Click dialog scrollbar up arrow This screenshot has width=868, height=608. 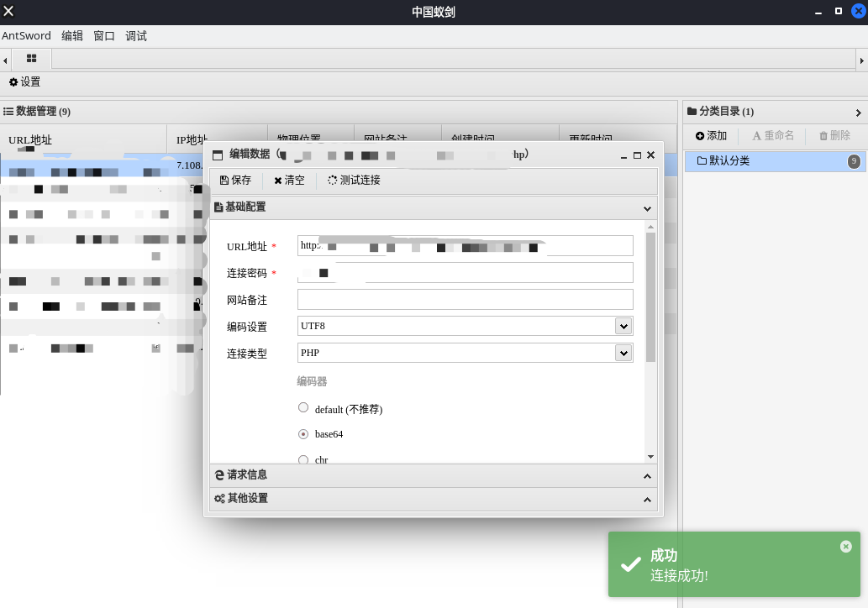coord(650,227)
